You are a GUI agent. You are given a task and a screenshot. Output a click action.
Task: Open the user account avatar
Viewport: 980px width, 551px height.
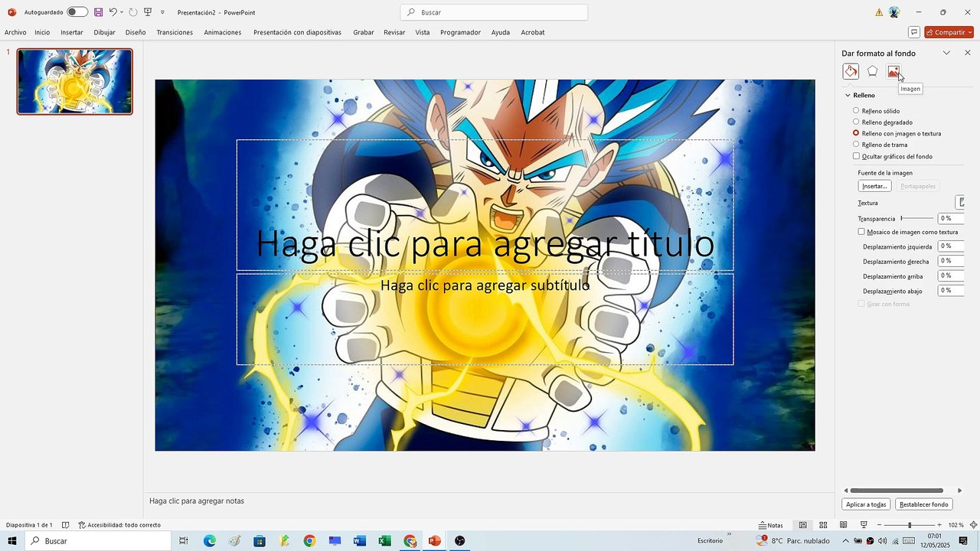[893, 12]
